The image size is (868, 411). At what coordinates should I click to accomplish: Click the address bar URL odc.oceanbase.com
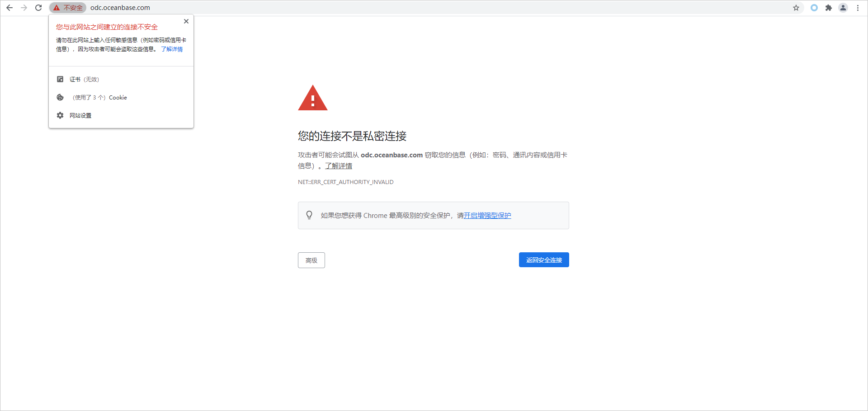coord(120,8)
